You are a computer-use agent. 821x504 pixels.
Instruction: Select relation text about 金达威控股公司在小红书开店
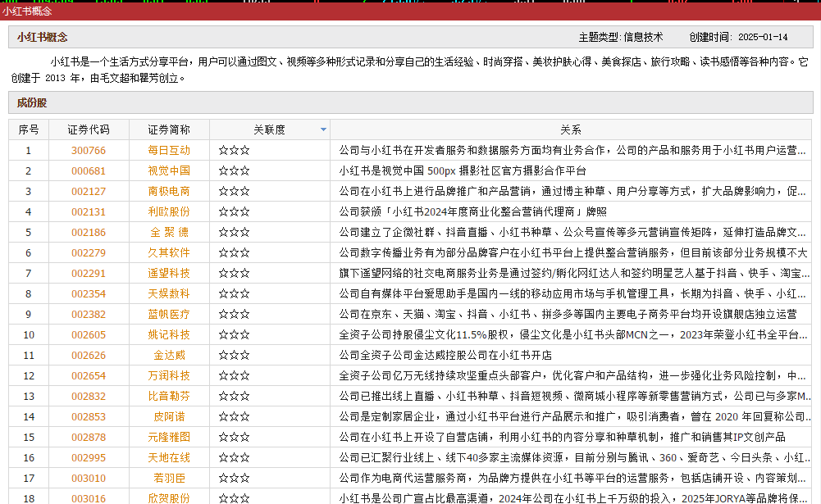point(445,356)
